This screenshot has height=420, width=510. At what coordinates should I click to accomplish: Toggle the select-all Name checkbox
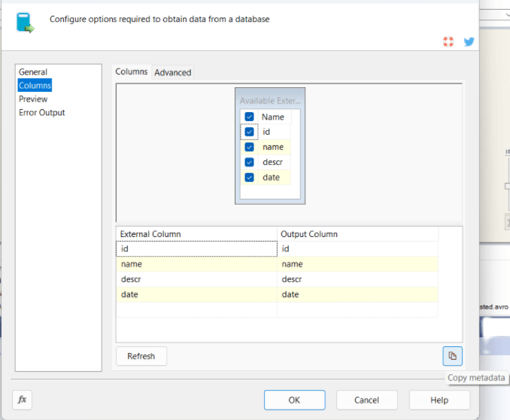(249, 117)
